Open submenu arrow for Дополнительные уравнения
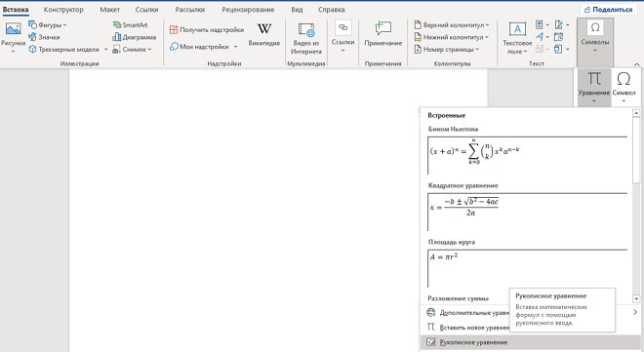The image size is (644, 352). [635, 312]
